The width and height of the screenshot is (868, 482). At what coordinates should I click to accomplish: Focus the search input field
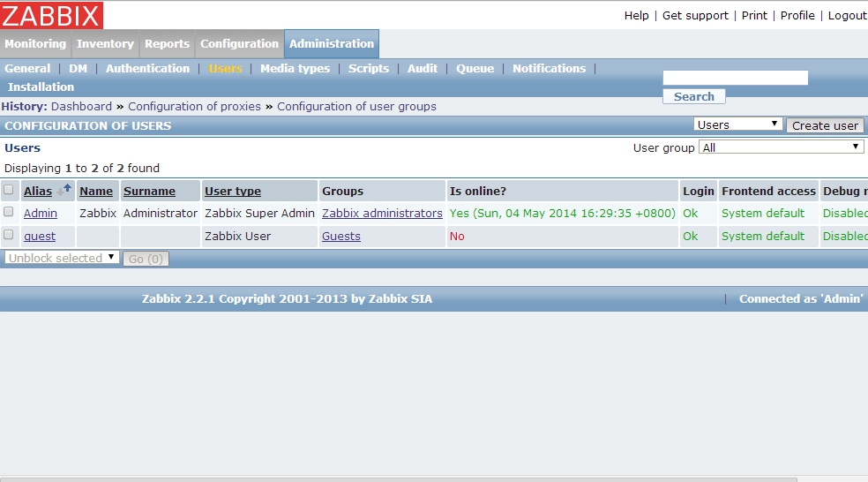tap(735, 78)
